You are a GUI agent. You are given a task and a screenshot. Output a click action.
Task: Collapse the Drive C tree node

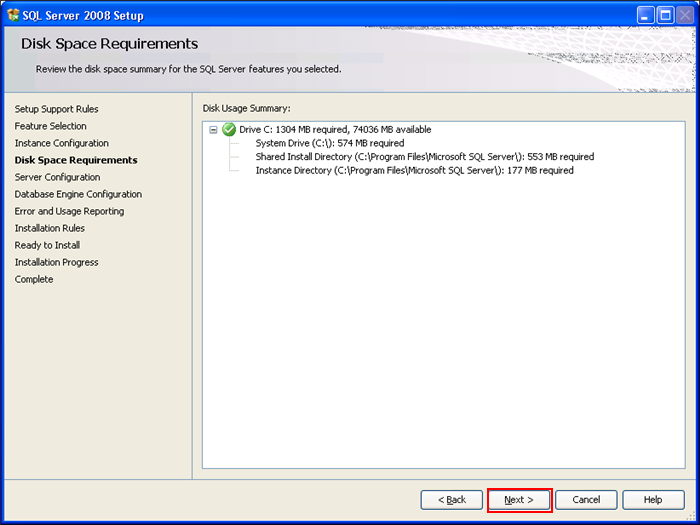[213, 129]
